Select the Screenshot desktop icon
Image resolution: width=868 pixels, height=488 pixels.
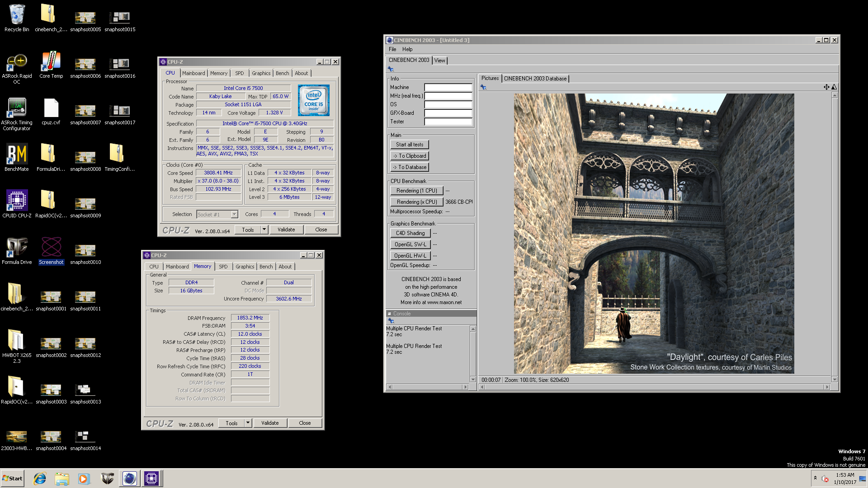(51, 251)
